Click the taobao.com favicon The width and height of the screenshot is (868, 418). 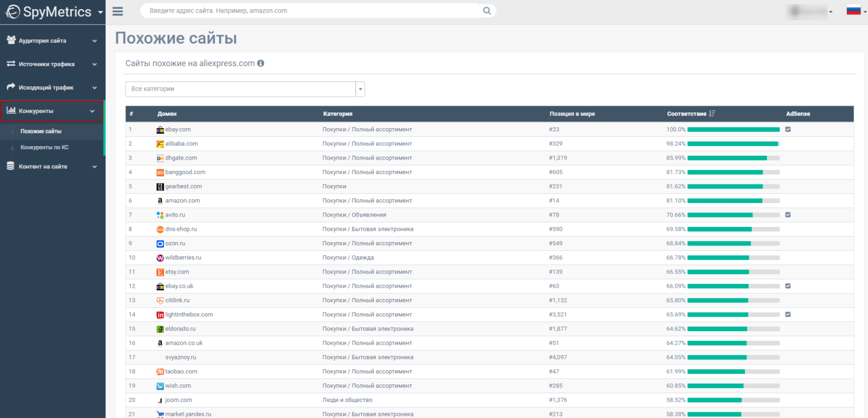tap(160, 372)
